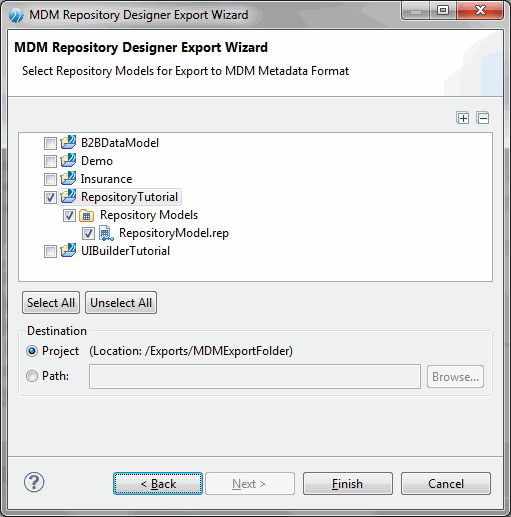Cancel the export wizard

[x=446, y=483]
